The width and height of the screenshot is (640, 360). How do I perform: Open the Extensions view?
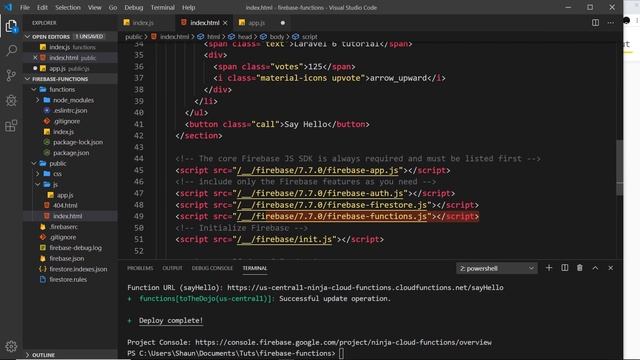(11, 126)
